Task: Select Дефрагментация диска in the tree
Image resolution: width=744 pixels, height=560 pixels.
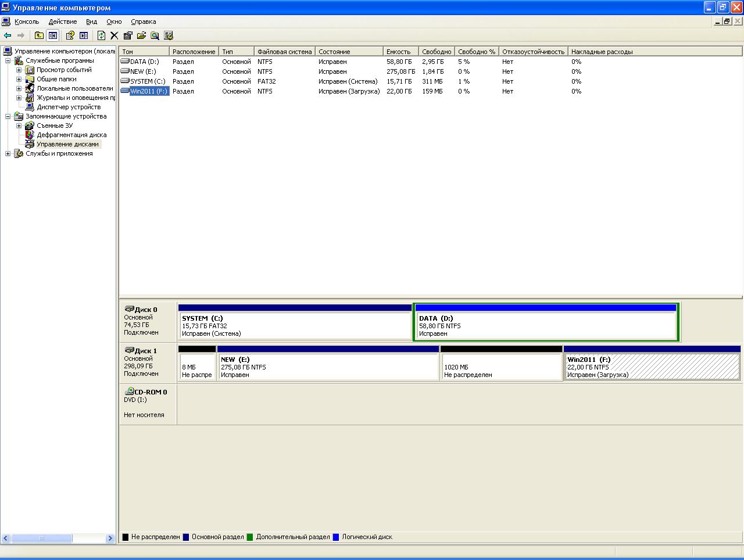Action: pyautogui.click(x=71, y=135)
